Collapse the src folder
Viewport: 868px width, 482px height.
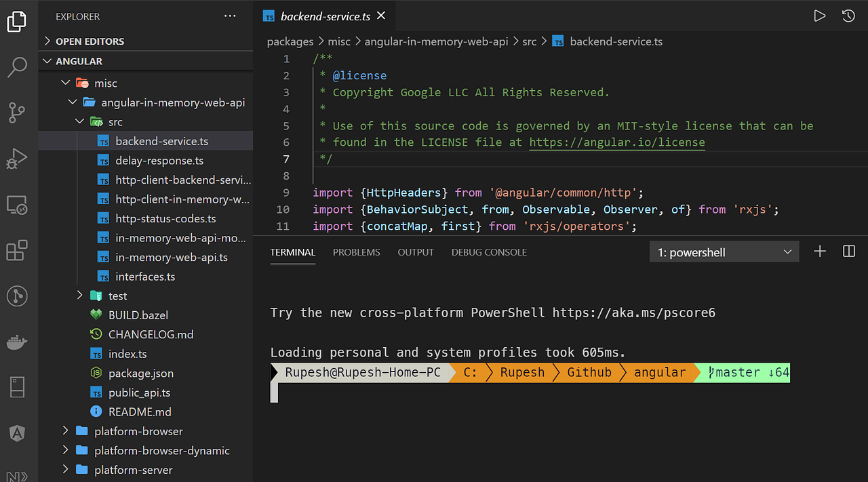(80, 122)
